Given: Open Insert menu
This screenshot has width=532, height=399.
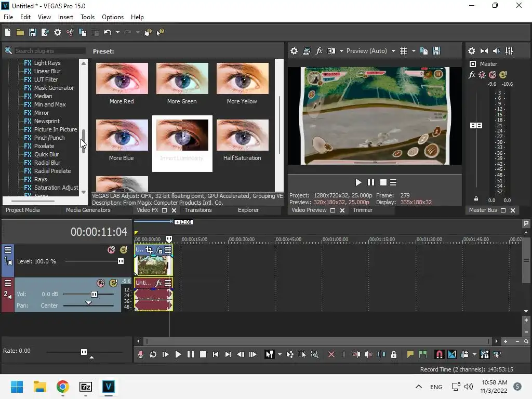Looking at the screenshot, I should pyautogui.click(x=65, y=17).
